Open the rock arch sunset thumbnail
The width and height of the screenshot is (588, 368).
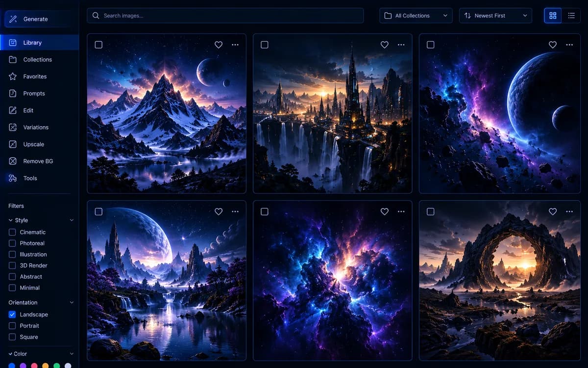point(500,281)
